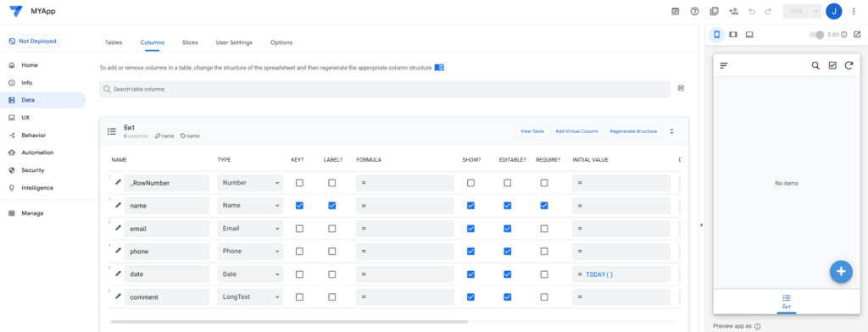Viewport: 868px width, 332px height.
Task: Check the KEY? box for email row
Action: [x=299, y=229]
